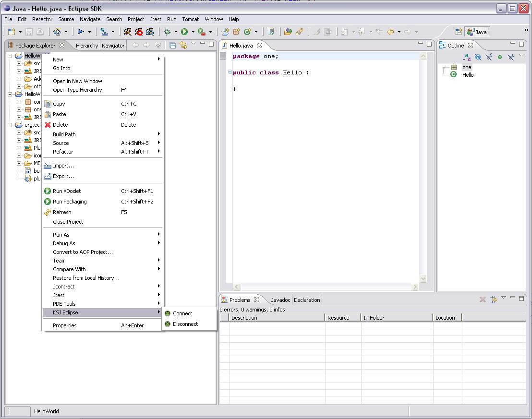The width and height of the screenshot is (532, 419).
Task: Open the Debug button dropdown arrow
Action: (x=176, y=32)
